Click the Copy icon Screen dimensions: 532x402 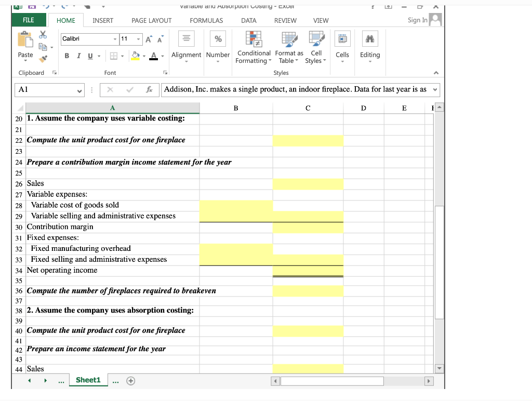click(43, 47)
